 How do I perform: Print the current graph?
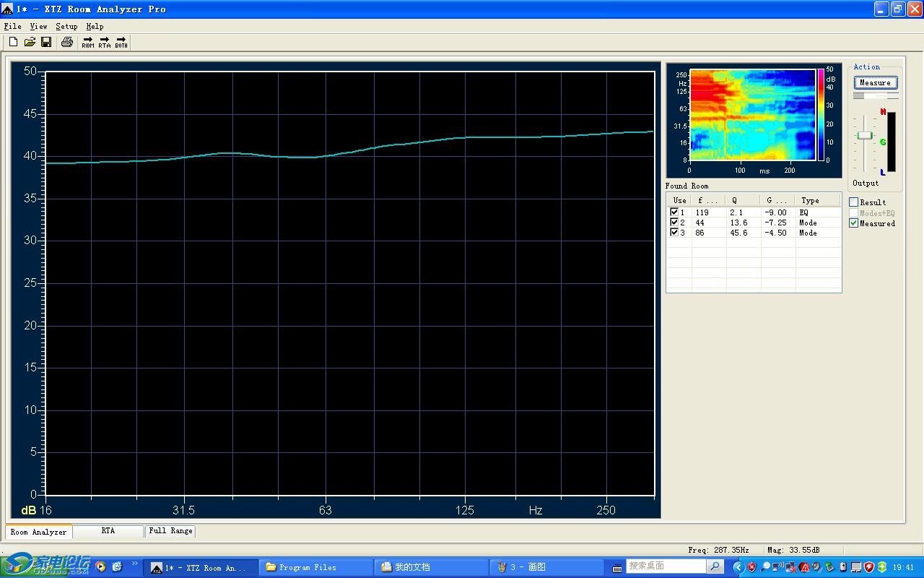(67, 42)
